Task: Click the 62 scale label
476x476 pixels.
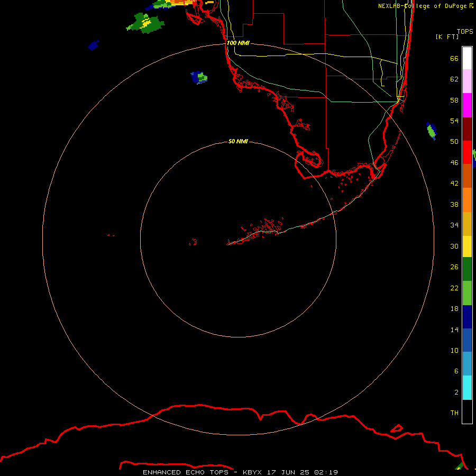Action: pos(454,79)
